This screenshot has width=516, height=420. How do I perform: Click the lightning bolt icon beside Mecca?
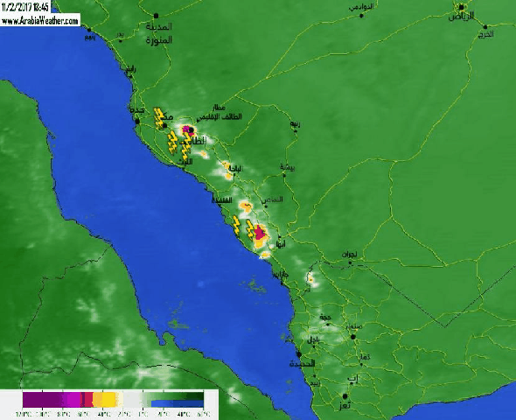(159, 118)
